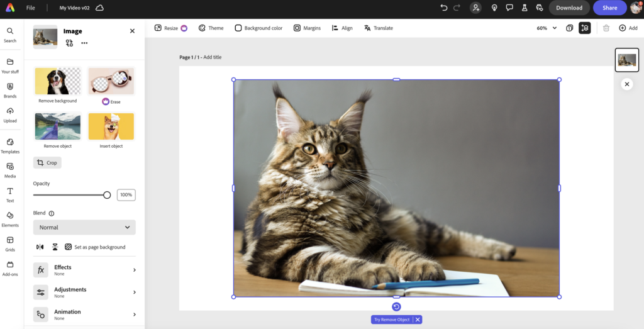Open the Search tool in sidebar
The width and height of the screenshot is (644, 329).
click(10, 35)
